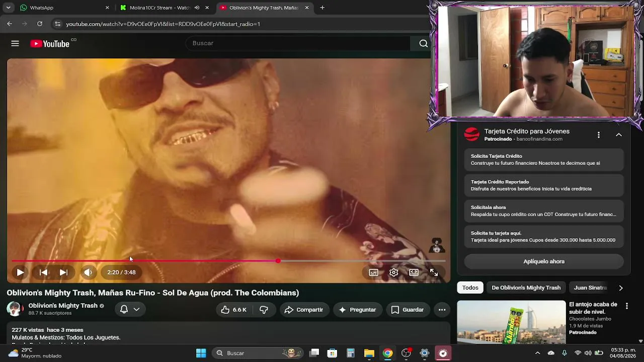Toggle subtitles on the video player
Image resolution: width=644 pixels, height=362 pixels.
click(374, 273)
